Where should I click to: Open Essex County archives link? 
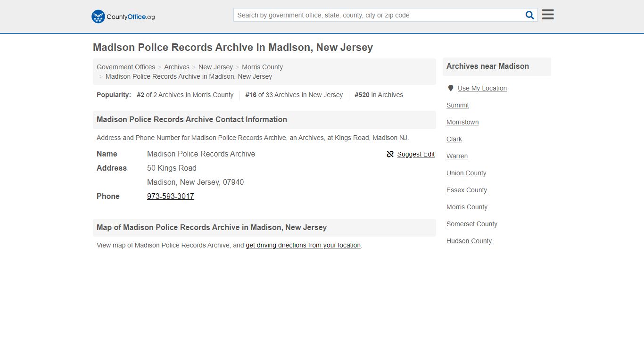pyautogui.click(x=467, y=190)
